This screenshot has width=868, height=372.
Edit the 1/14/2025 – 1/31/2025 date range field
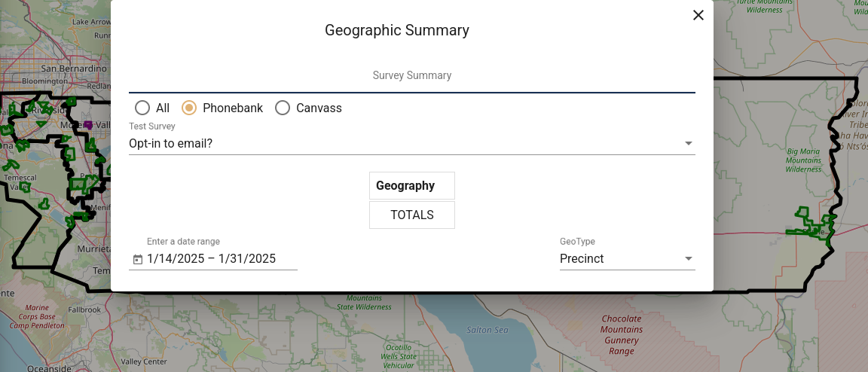(x=212, y=258)
